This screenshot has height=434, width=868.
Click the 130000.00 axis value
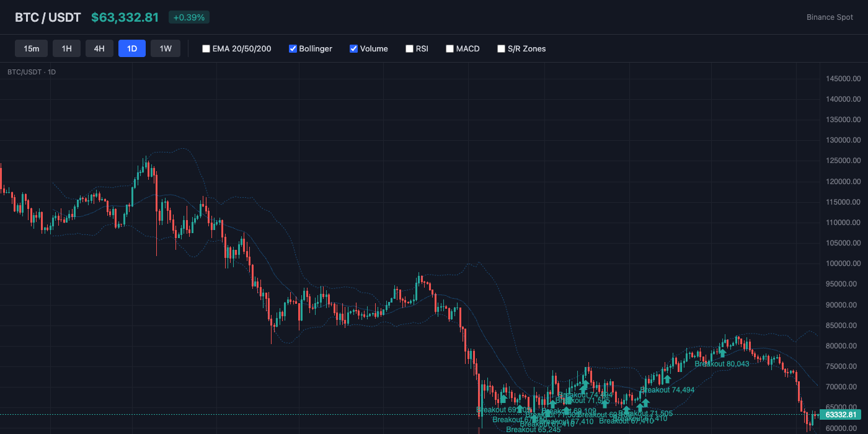click(x=844, y=140)
